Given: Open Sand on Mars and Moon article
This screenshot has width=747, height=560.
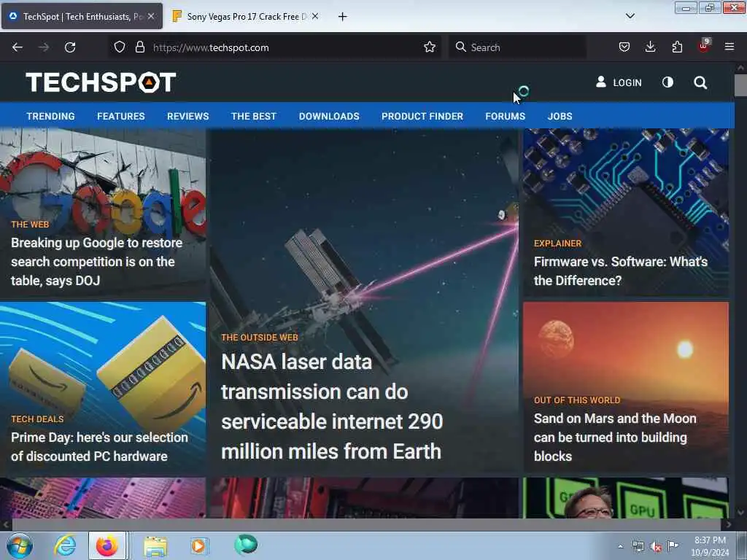Looking at the screenshot, I should pyautogui.click(x=615, y=437).
